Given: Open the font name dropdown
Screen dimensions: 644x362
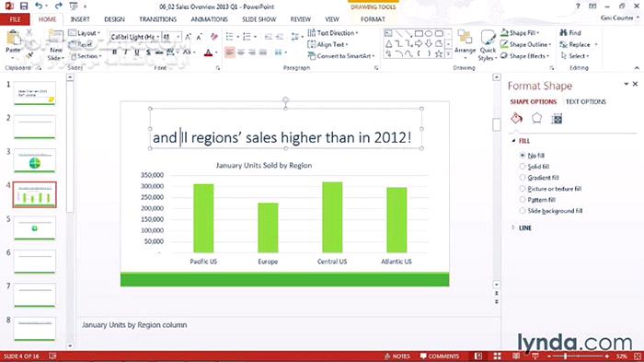Looking at the screenshot, I should click(x=157, y=37).
